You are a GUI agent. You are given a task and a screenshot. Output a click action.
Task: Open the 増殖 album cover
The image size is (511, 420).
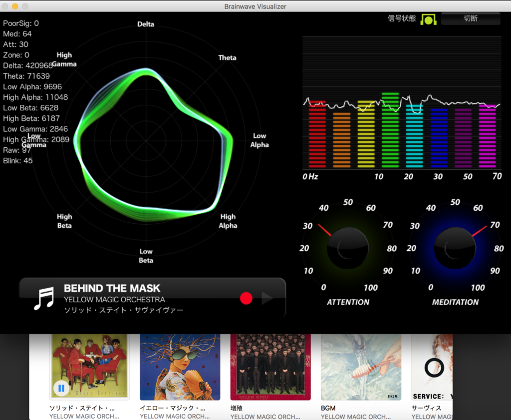[x=270, y=367]
